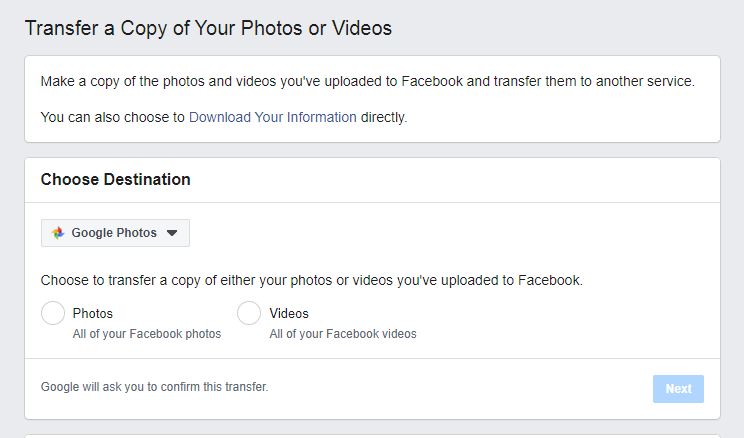Click 'All of your Facebook videos' description

pyautogui.click(x=343, y=334)
